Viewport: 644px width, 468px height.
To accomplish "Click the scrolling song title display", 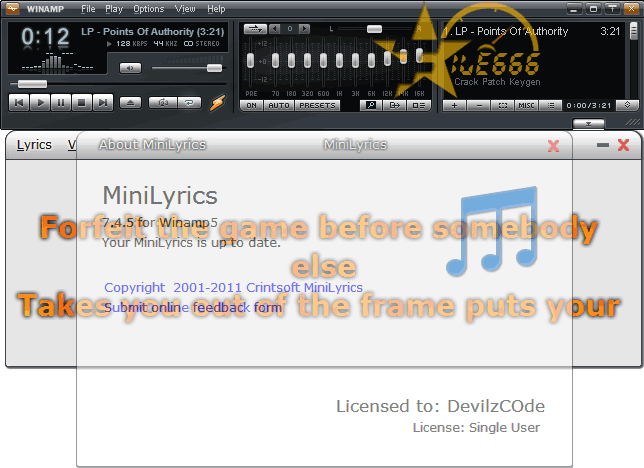I will coord(152,32).
